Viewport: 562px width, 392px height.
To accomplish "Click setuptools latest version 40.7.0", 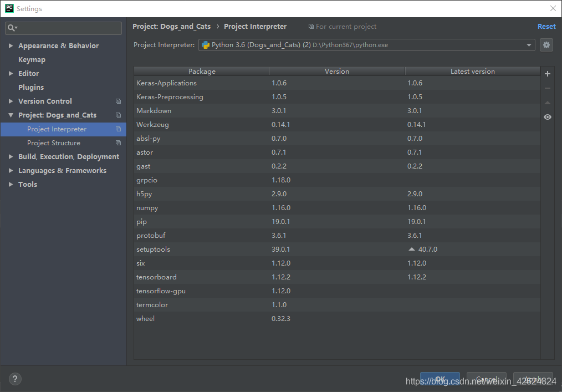I will click(x=427, y=250).
